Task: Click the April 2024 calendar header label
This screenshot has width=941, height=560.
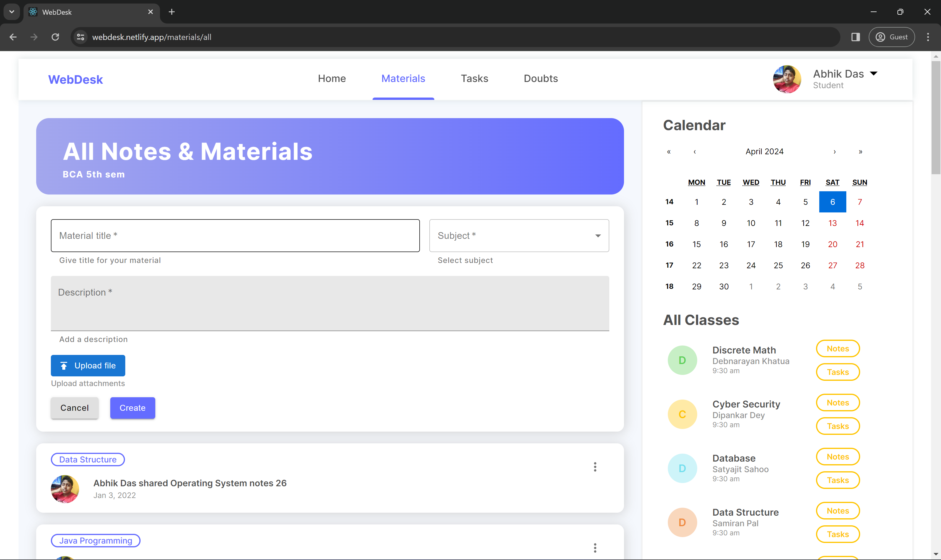Action: tap(765, 152)
